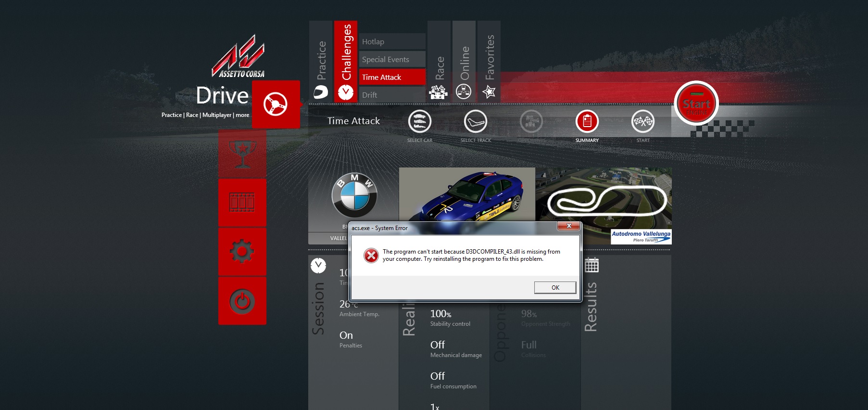Go to the Select Car step icon
The image size is (868, 410).
point(420,122)
